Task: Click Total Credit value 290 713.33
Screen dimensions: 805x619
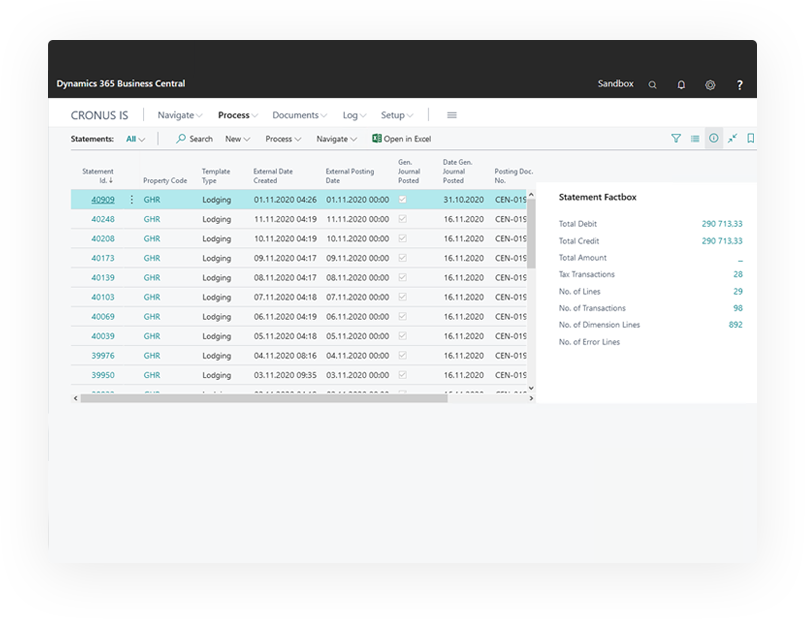Action: tap(722, 241)
